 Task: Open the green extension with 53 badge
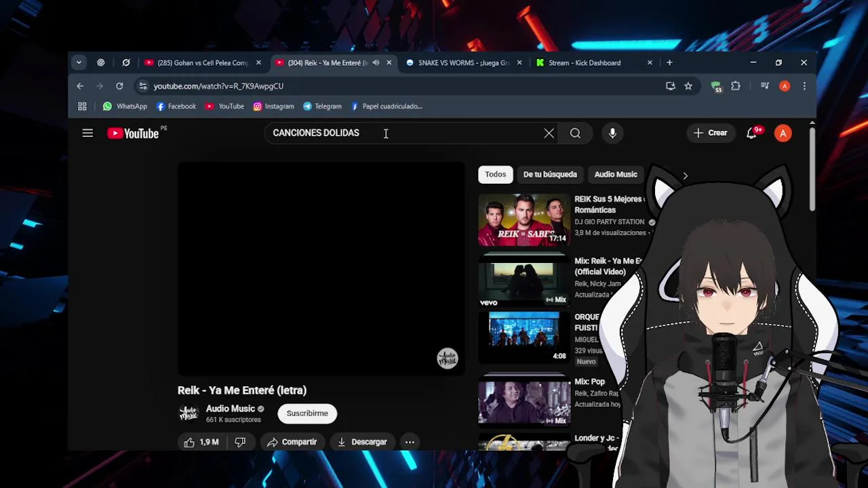pos(716,86)
